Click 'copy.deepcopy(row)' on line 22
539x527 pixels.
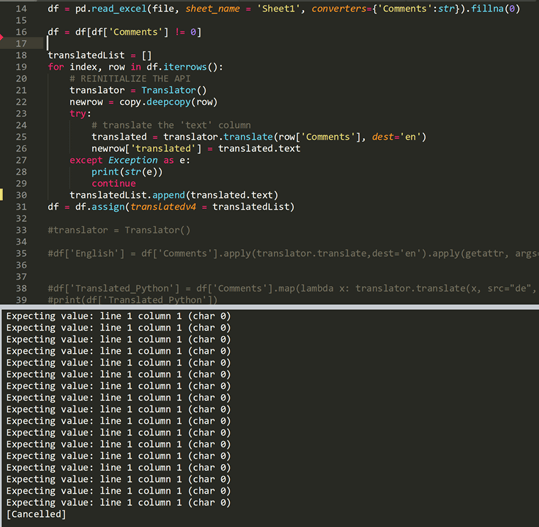point(168,102)
